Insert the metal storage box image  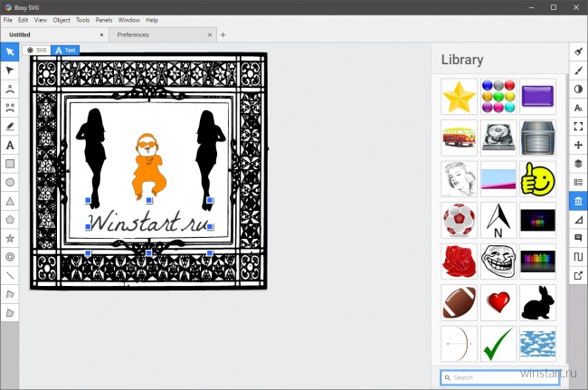pyautogui.click(x=537, y=138)
